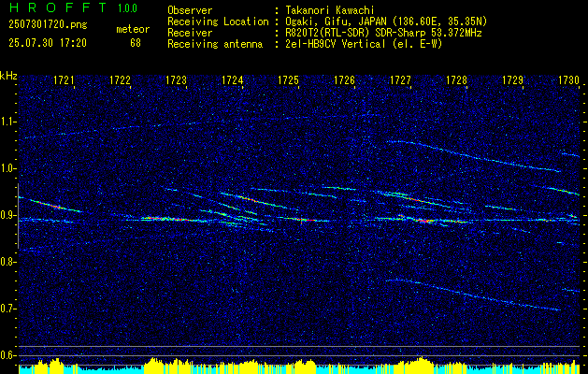Click the 1722 time marker
This screenshot has height=374, width=588.
(120, 80)
